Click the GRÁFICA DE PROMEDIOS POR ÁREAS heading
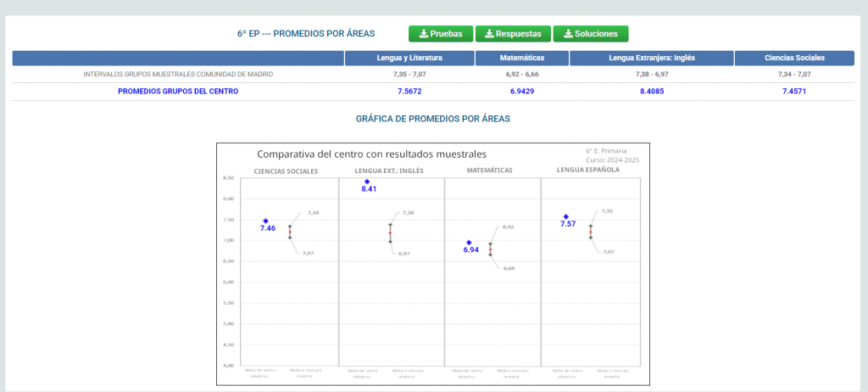The height and width of the screenshot is (392, 868). pyautogui.click(x=433, y=119)
